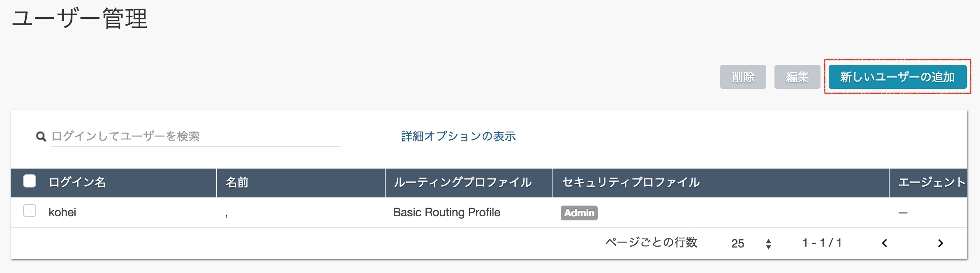
Task: Click the エージェント column header
Action: [x=931, y=182]
